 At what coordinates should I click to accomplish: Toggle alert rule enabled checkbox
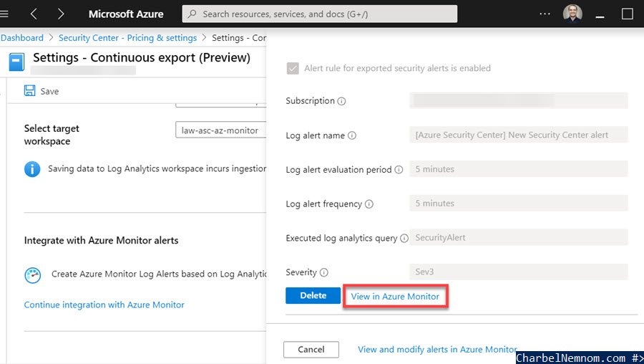[293, 68]
